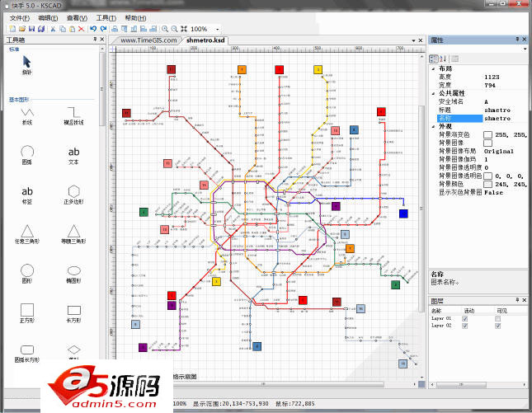This screenshot has height=413, width=532.
Task: Select the polyline shape tool
Action: coord(27,111)
